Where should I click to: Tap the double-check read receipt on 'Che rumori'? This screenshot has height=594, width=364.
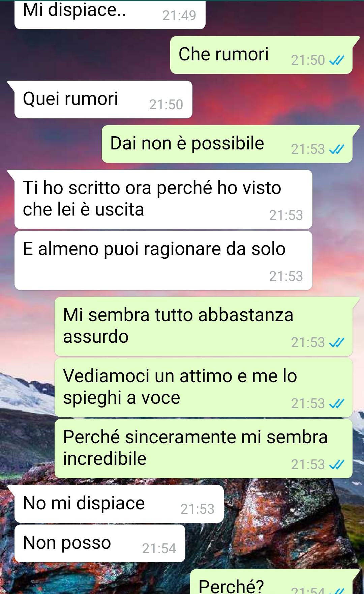pyautogui.click(x=336, y=60)
